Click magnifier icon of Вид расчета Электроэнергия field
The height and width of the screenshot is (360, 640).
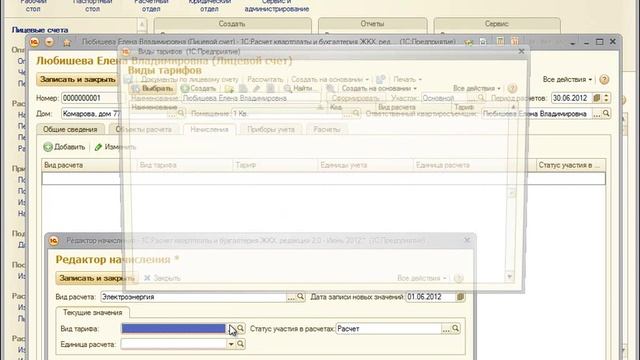coord(300,297)
